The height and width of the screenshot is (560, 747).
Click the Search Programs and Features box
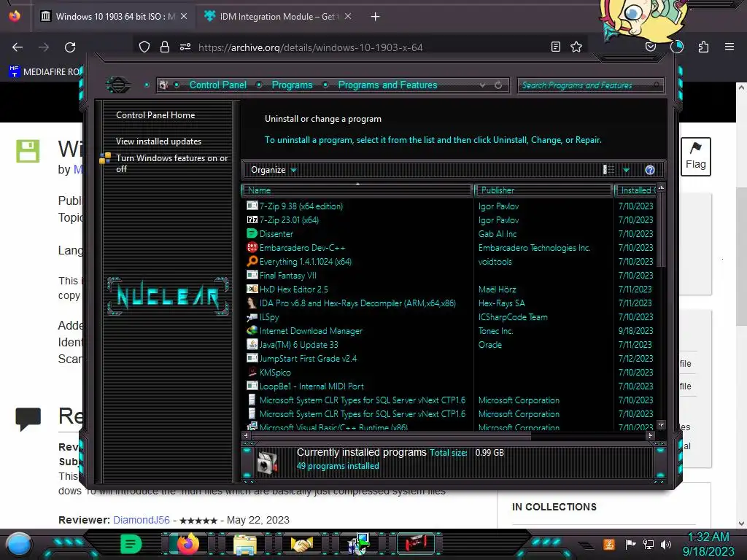[x=590, y=85]
